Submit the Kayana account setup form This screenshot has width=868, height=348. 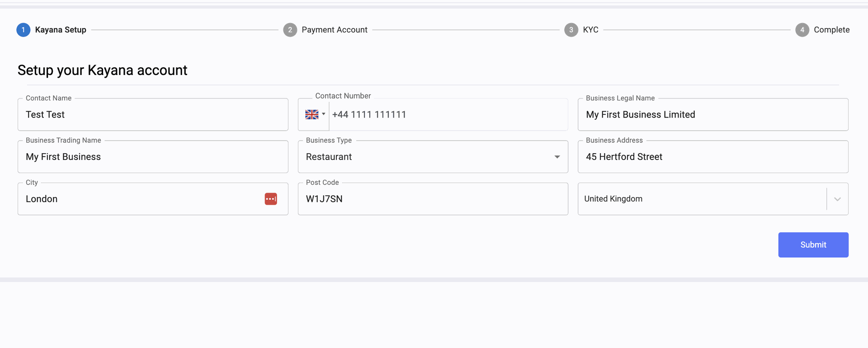[813, 245]
